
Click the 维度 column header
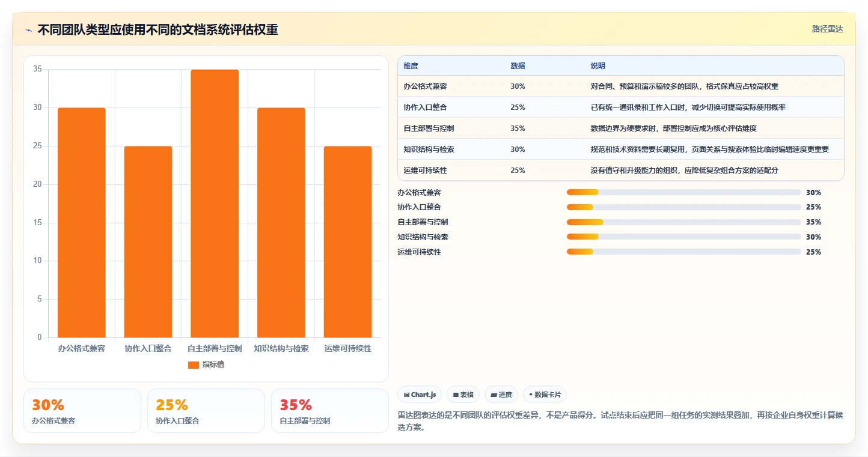pos(411,65)
